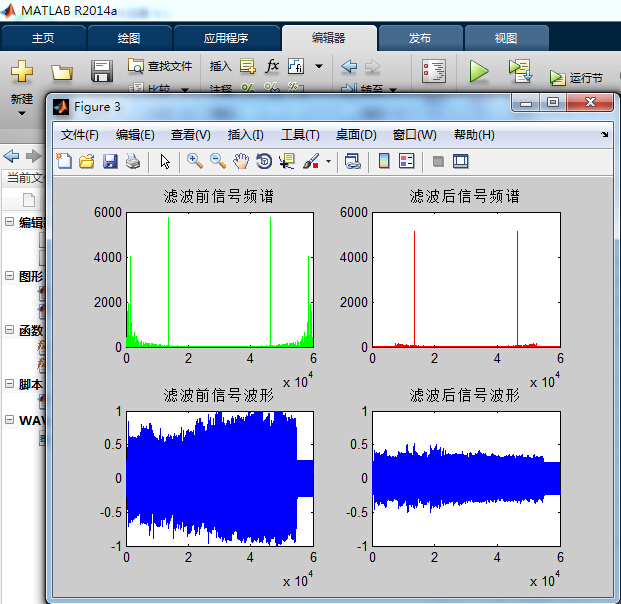Click the 滤波前信号频谱 green spectrum plot
The height and width of the screenshot is (604, 621).
(x=220, y=280)
